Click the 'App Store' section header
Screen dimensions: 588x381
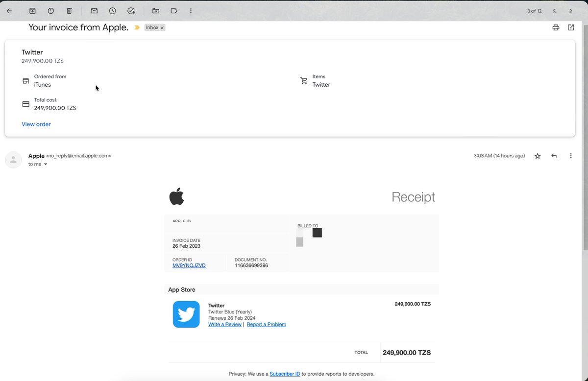tap(182, 289)
